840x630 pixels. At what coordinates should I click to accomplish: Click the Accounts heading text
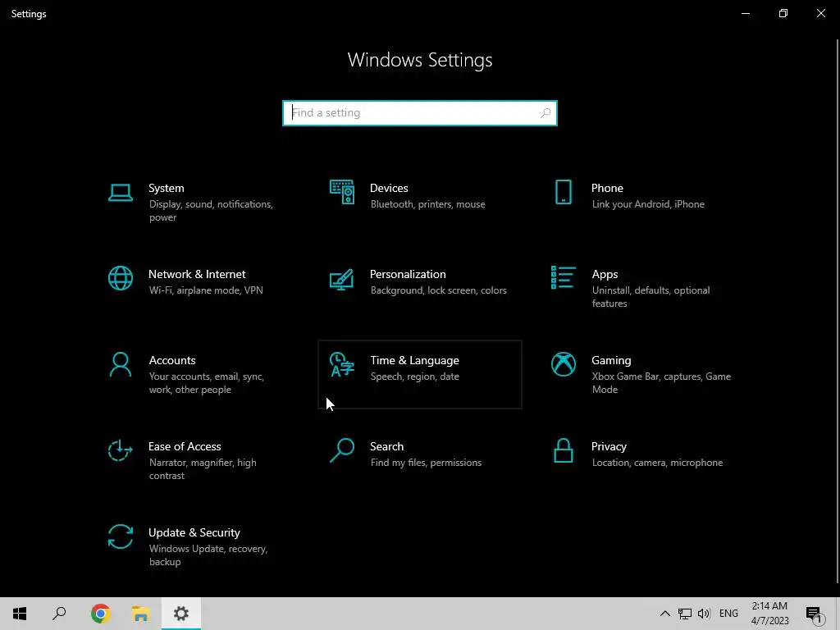click(x=172, y=361)
